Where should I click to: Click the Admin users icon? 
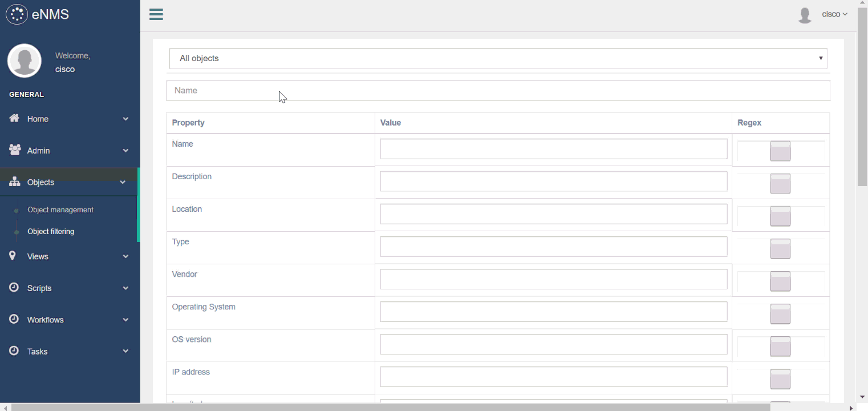click(x=15, y=150)
